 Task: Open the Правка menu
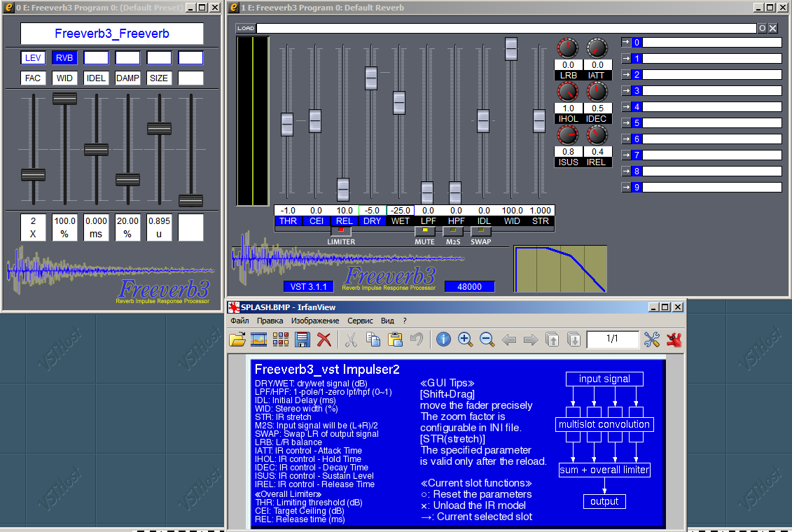(x=270, y=321)
